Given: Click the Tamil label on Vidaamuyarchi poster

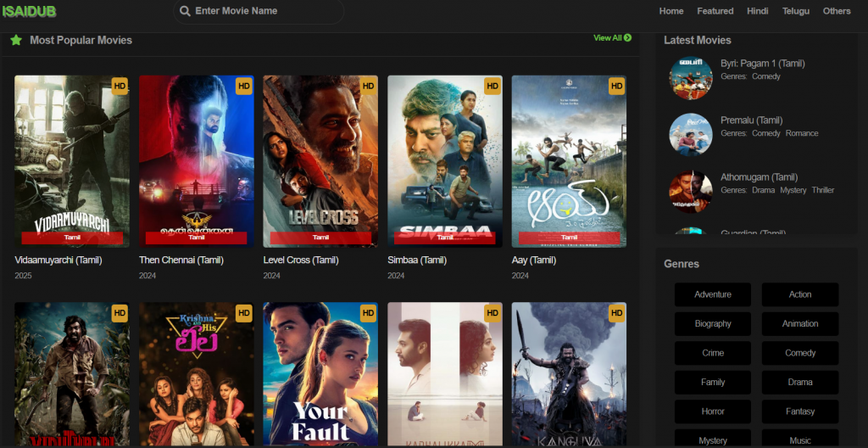Looking at the screenshot, I should 72,238.
